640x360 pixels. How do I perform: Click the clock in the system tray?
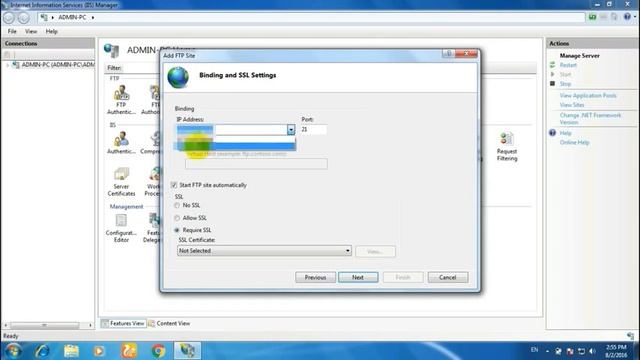tap(616, 351)
